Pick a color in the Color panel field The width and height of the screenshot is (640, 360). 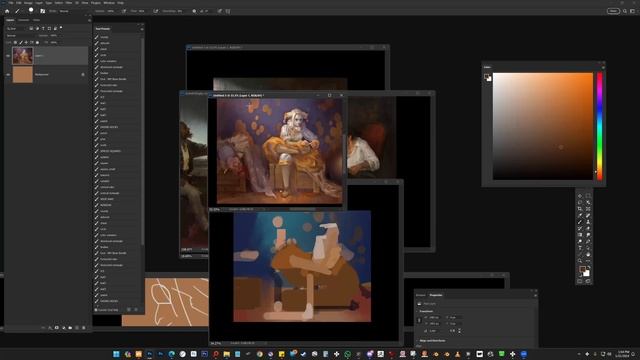(543, 126)
